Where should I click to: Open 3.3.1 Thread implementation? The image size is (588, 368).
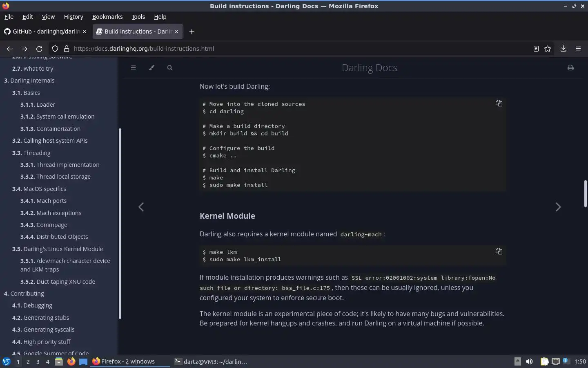tap(60, 165)
